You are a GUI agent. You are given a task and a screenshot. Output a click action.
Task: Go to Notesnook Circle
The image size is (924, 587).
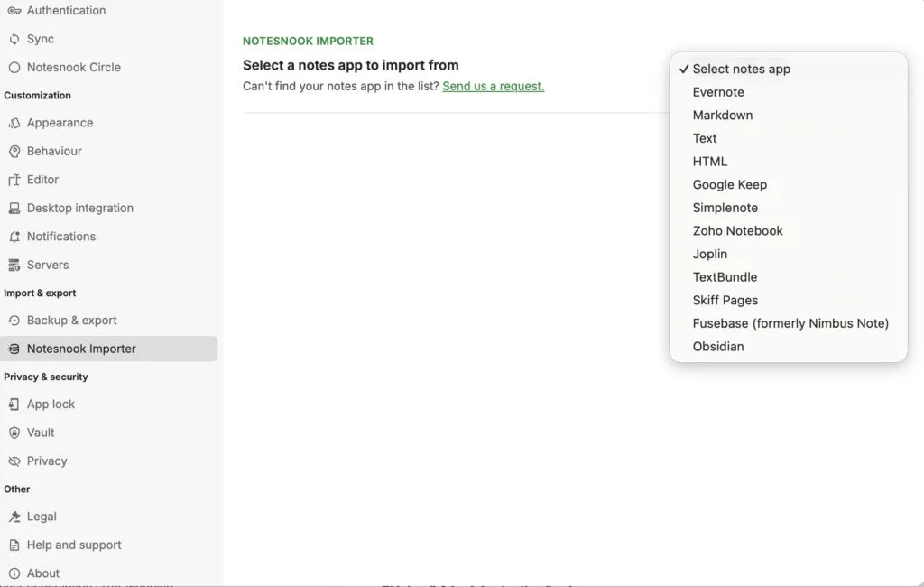pos(109,67)
